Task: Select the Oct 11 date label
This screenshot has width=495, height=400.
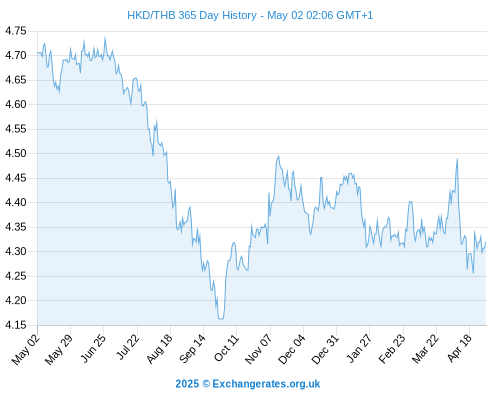Action: 226,348
